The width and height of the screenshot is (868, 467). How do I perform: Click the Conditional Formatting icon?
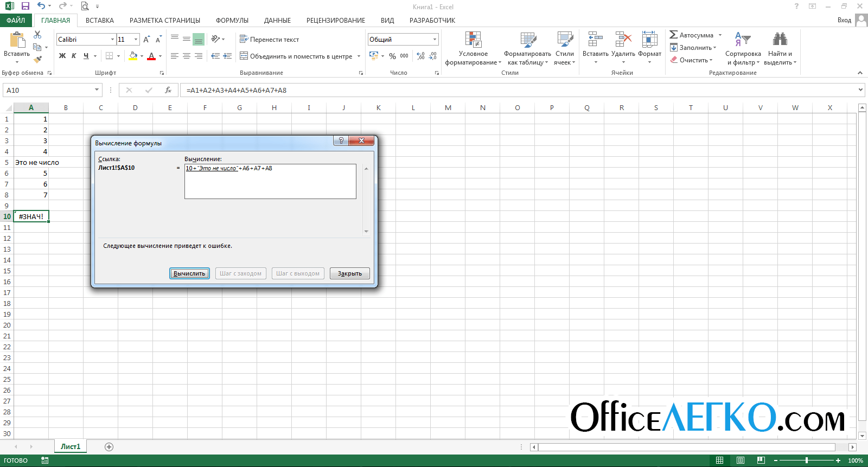point(473,40)
